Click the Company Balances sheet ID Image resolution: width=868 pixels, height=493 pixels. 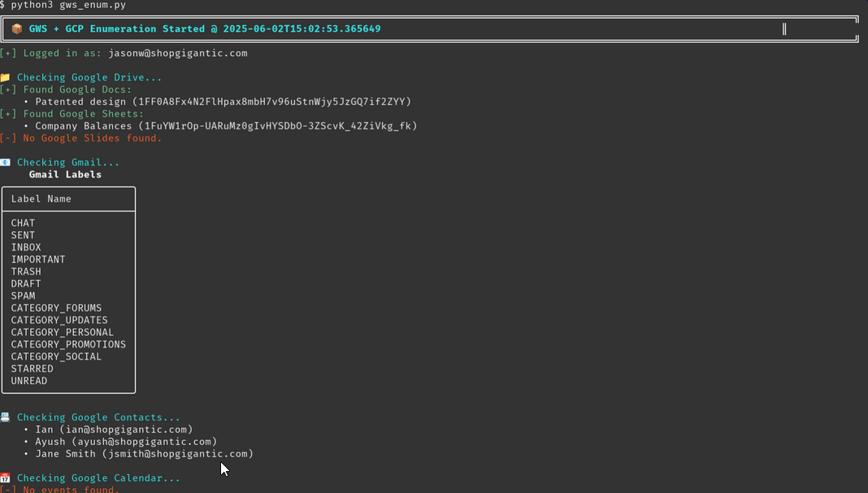(278, 126)
